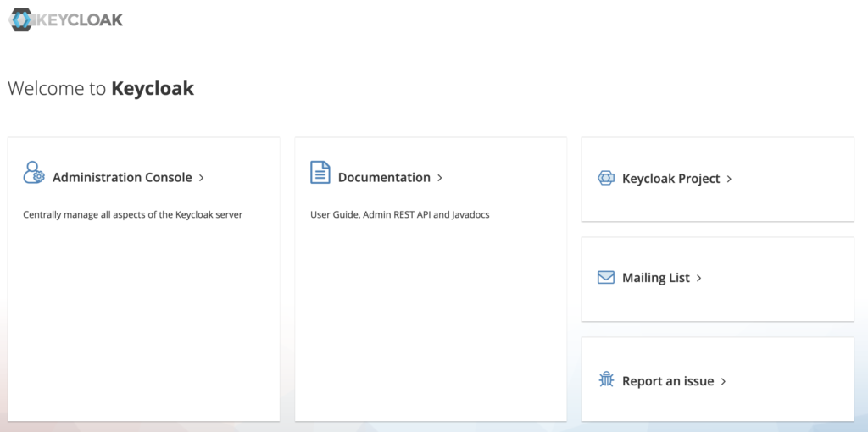Click the Documentation page icon

[x=320, y=173]
